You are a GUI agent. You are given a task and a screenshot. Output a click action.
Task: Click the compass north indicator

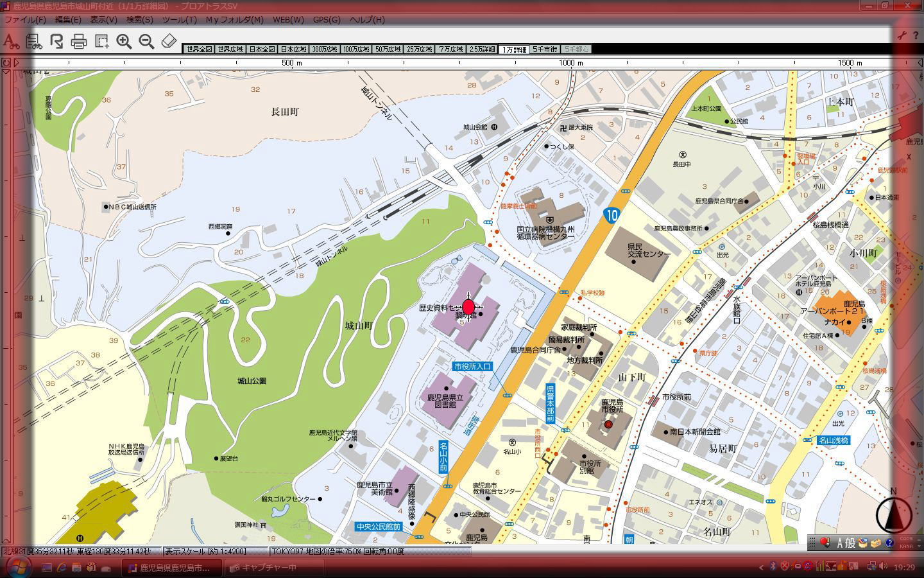[894, 513]
